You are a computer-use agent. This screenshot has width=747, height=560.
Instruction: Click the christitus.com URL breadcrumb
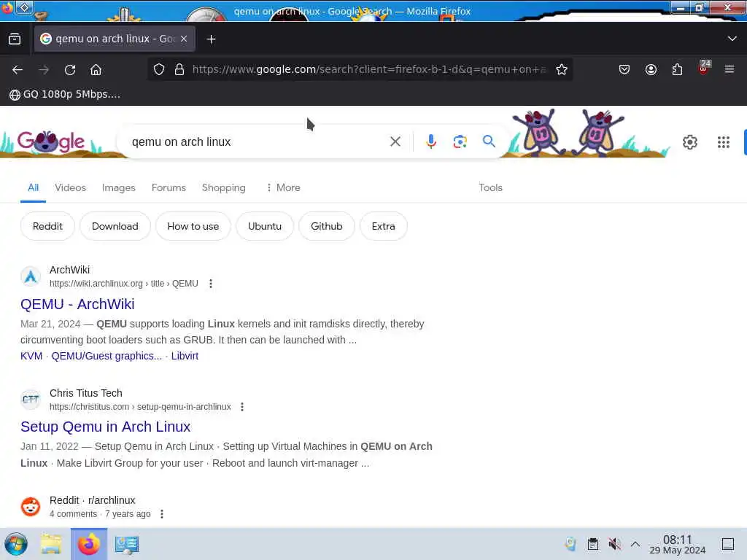(x=140, y=407)
